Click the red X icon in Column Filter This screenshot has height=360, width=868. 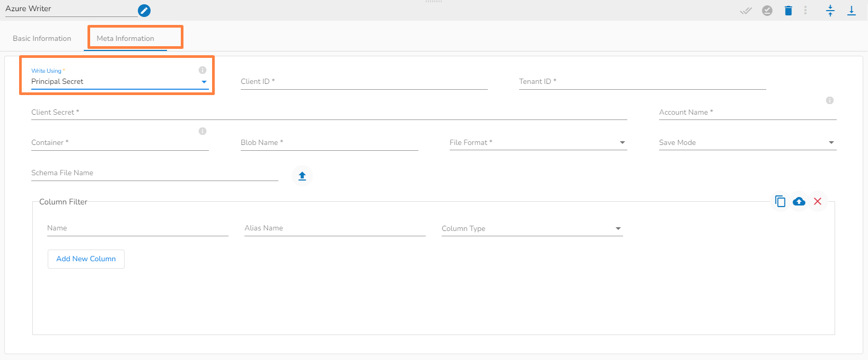click(x=818, y=201)
